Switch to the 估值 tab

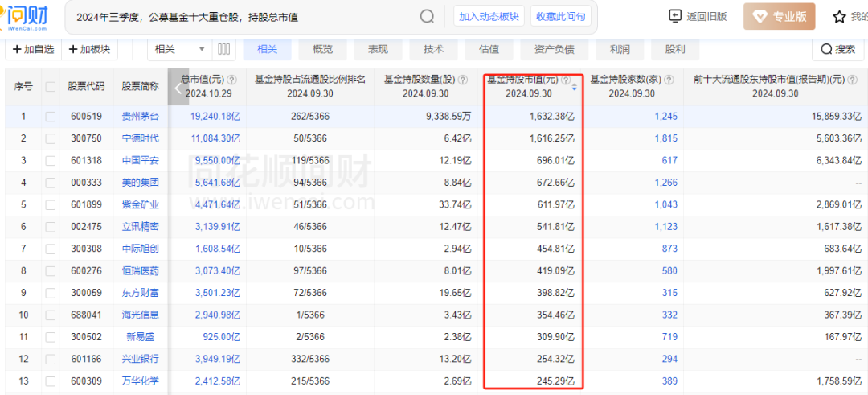click(x=489, y=49)
